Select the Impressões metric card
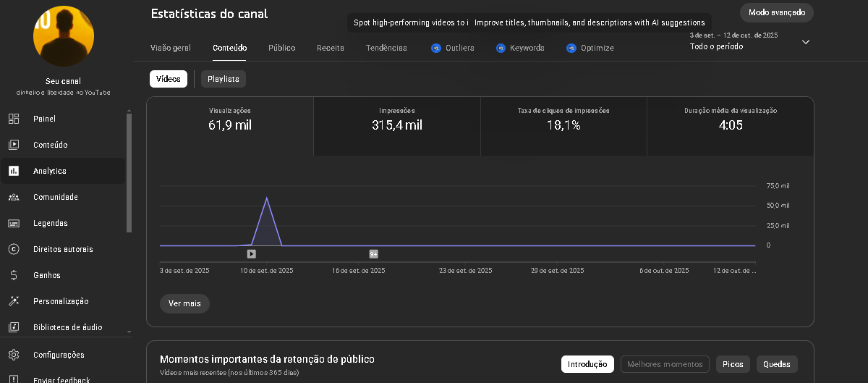The width and height of the screenshot is (868, 383). [397, 126]
